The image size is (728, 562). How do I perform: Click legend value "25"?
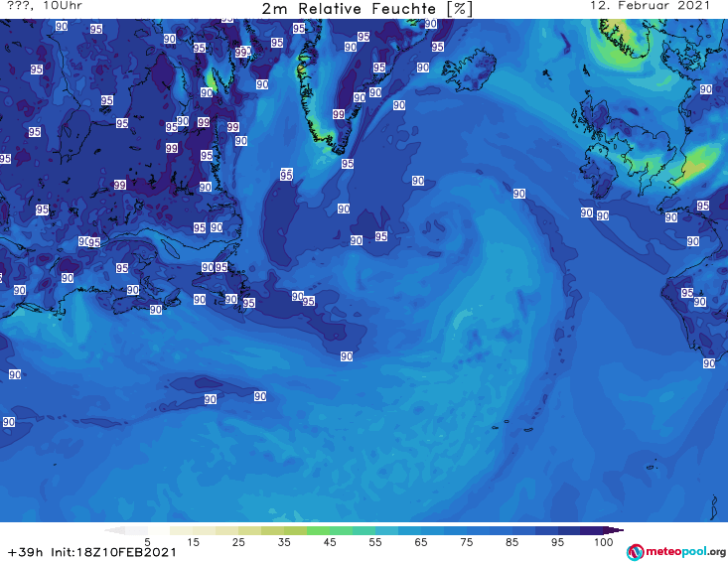click(x=238, y=542)
